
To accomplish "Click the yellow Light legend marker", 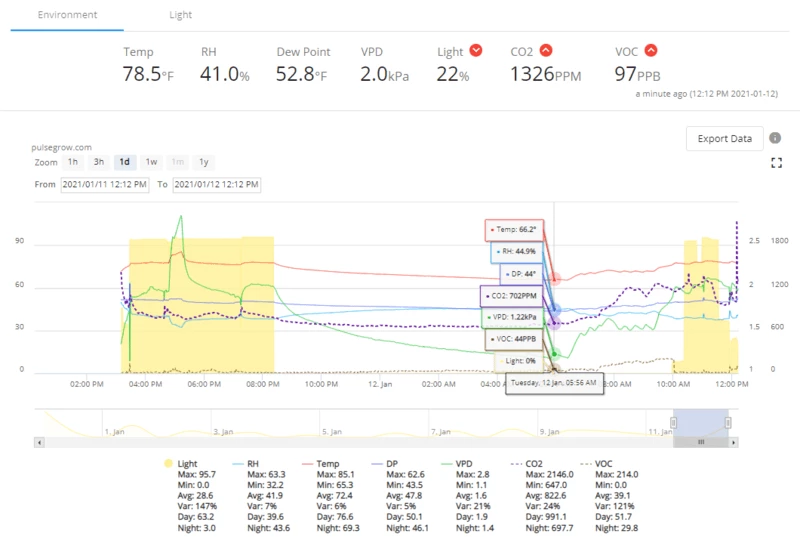I will pos(167,464).
